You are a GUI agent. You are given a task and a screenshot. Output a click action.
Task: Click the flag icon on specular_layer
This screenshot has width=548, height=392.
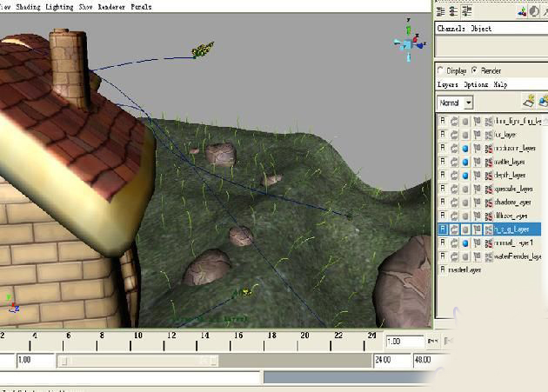pyautogui.click(x=477, y=189)
